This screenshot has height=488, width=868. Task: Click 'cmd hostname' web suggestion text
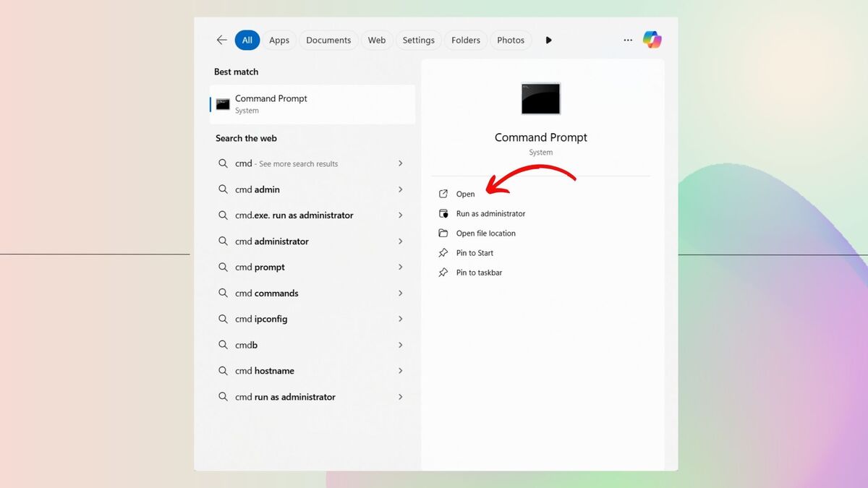tap(265, 371)
